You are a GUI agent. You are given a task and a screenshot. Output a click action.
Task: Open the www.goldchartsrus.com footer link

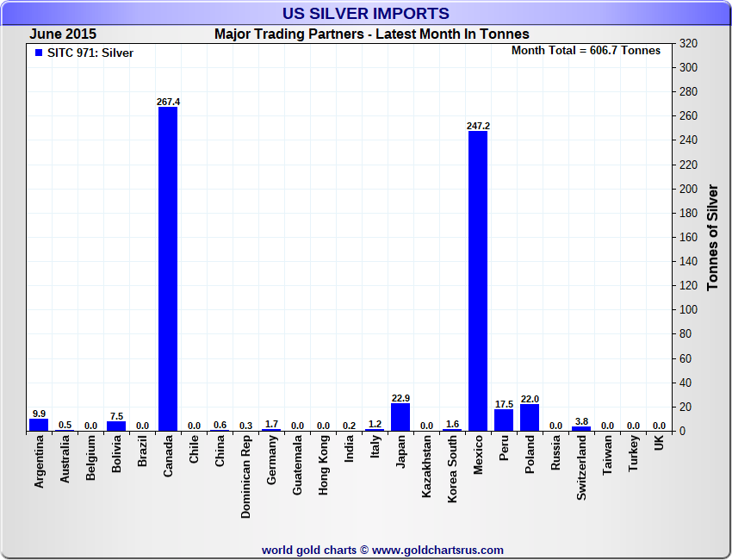437,551
